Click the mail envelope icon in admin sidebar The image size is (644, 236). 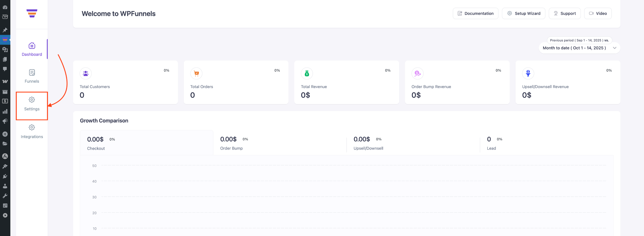click(x=5, y=17)
